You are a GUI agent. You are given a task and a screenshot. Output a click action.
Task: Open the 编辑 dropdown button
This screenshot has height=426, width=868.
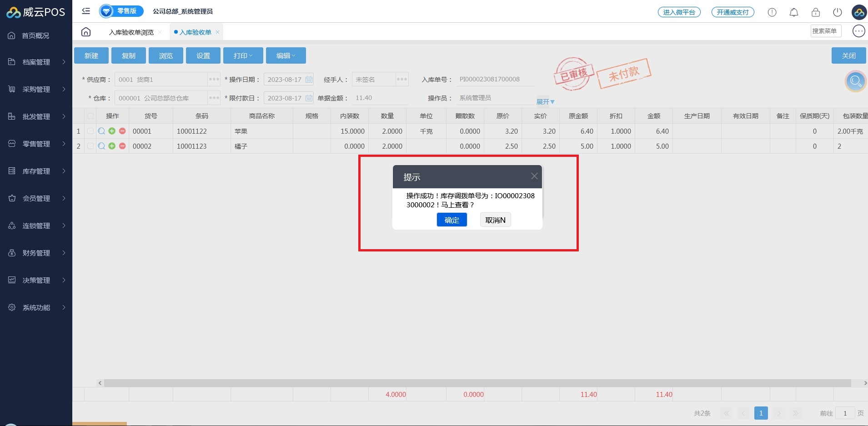[286, 55]
